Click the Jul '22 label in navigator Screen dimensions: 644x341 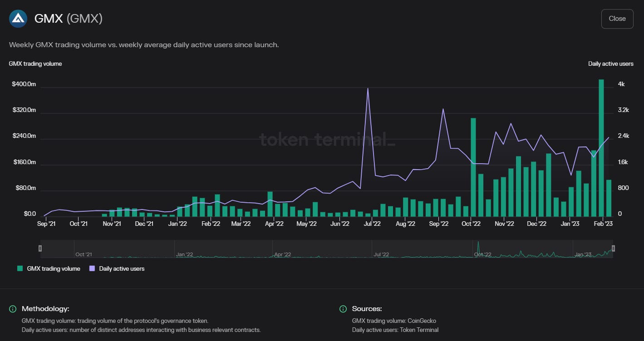click(381, 254)
